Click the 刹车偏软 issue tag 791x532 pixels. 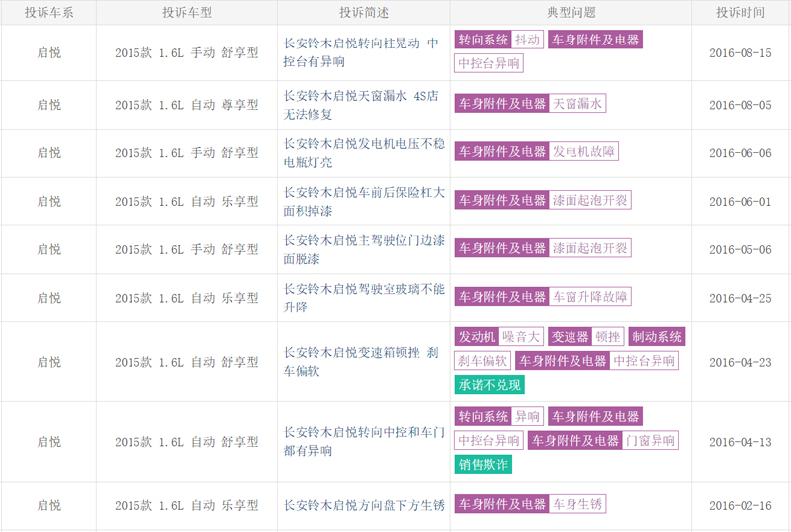pos(483,360)
